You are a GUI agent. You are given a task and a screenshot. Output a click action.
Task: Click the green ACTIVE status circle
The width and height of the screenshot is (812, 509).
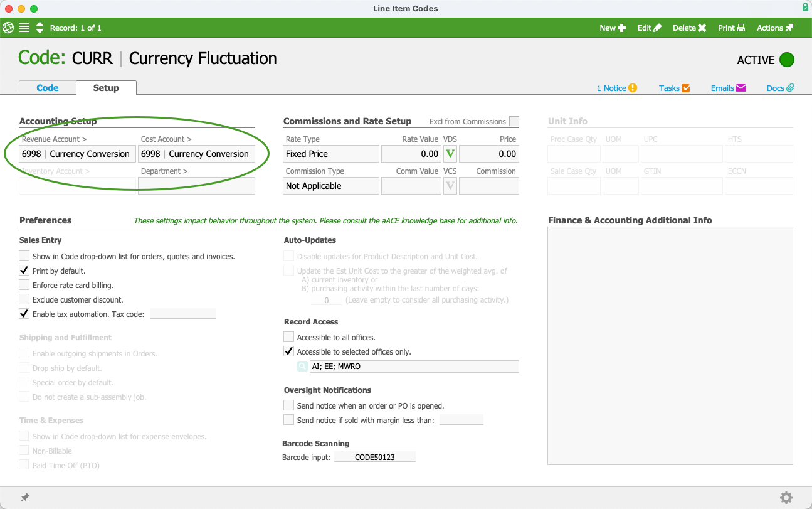(786, 60)
